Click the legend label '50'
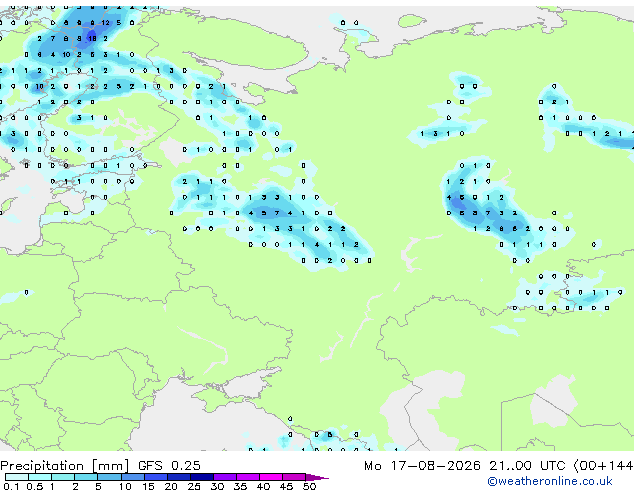Viewport: 634px width, 490px height. (309, 486)
